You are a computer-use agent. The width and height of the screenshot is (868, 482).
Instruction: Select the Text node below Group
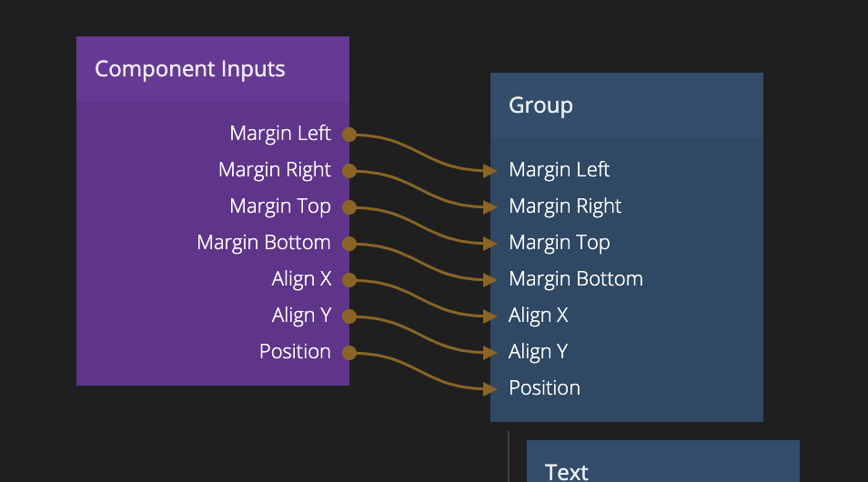(x=662, y=466)
